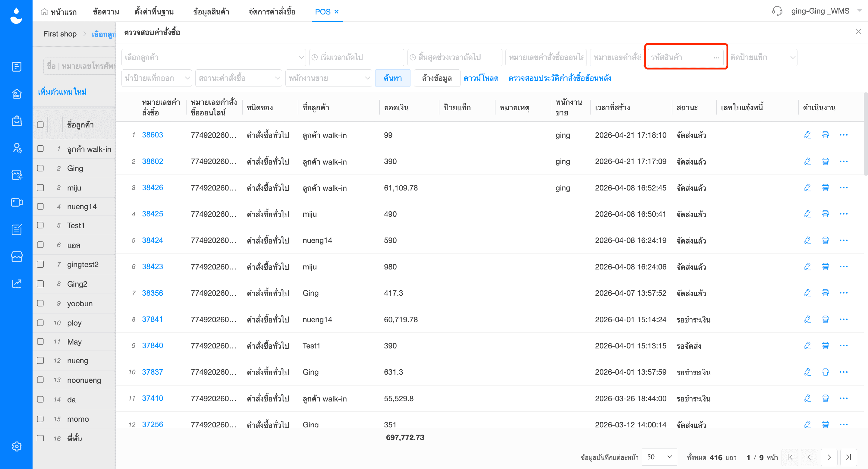Close the POS tab with its x
This screenshot has height=469, width=868.
pos(336,12)
